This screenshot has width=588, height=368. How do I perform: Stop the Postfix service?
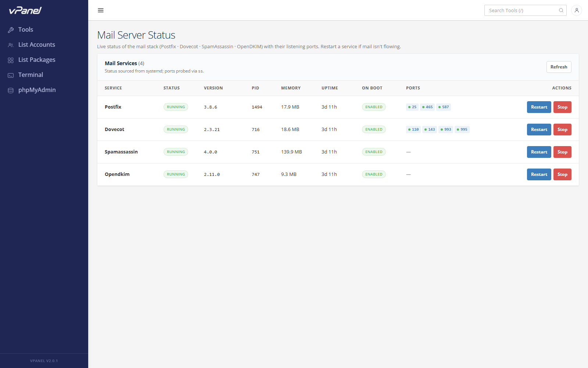pos(562,107)
